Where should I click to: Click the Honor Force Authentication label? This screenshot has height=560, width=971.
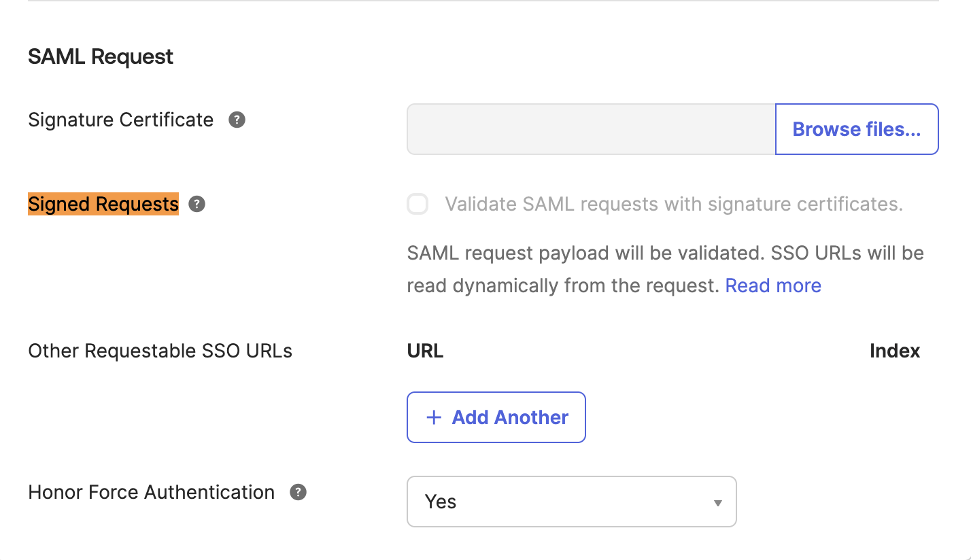coord(152,492)
